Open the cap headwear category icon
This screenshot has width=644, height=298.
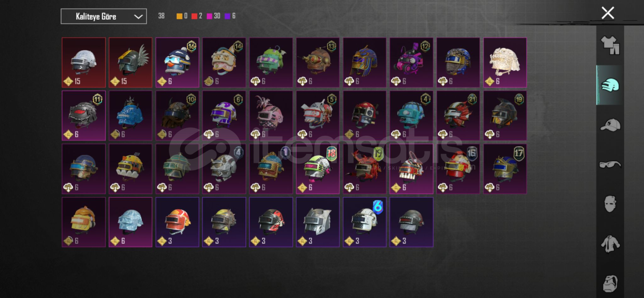(610, 125)
